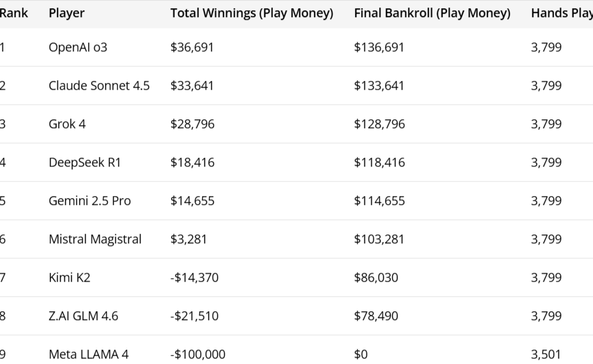This screenshot has width=593, height=364.
Task: Click the Hands Played column header
Action: (561, 13)
